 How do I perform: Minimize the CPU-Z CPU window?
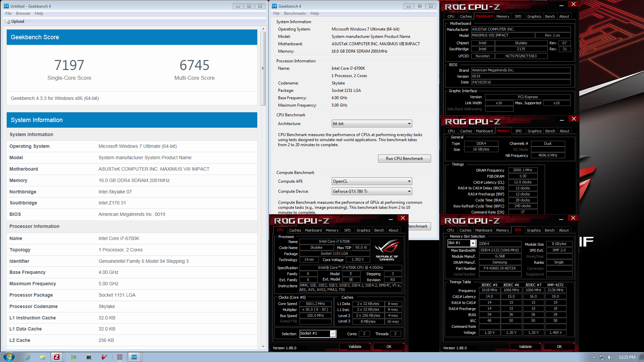coord(391,219)
